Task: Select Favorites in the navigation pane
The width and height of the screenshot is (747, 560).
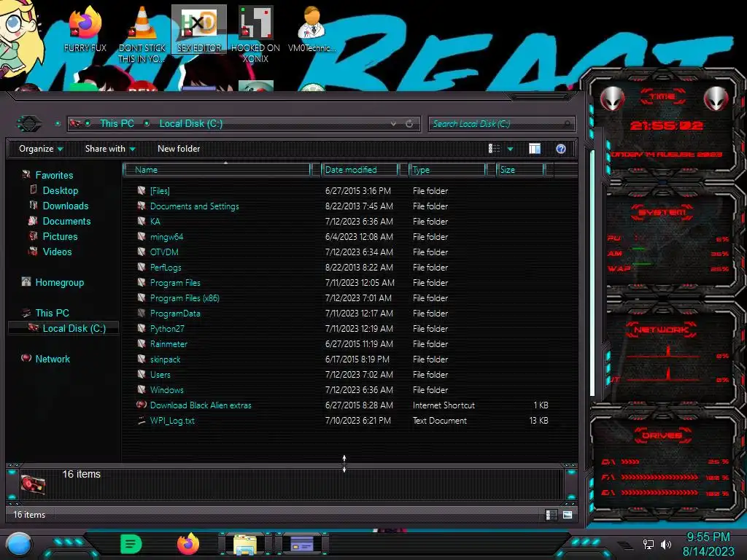Action: point(54,175)
